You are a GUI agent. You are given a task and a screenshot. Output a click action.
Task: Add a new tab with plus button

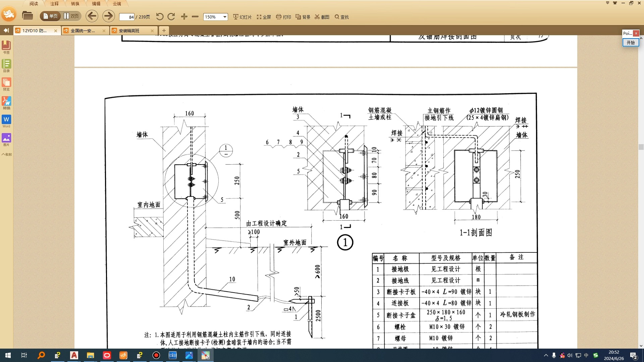164,31
